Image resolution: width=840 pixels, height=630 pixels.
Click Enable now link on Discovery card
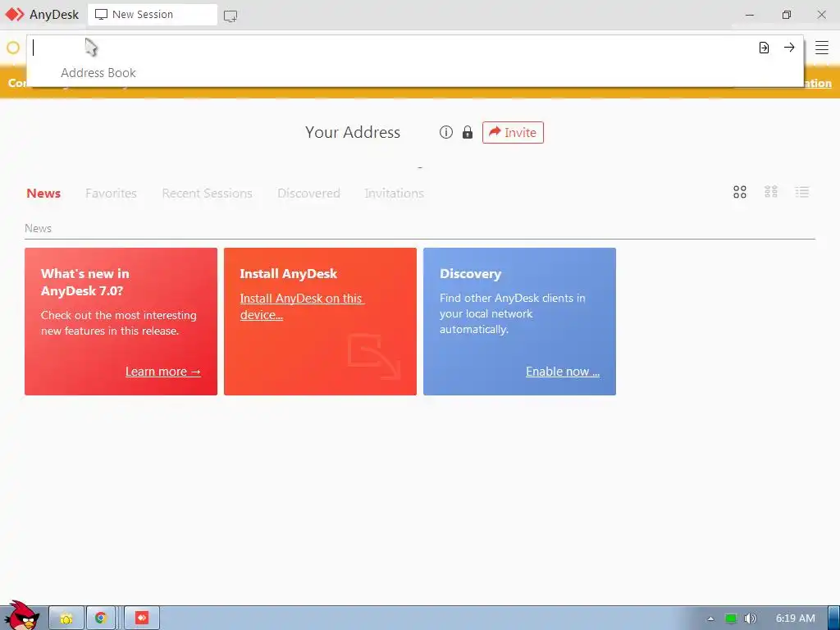563,372
